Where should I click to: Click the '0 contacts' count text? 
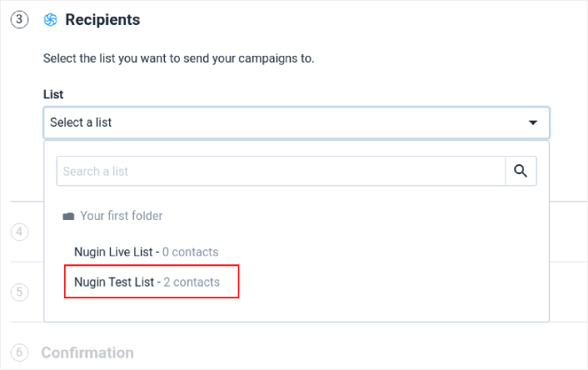191,252
